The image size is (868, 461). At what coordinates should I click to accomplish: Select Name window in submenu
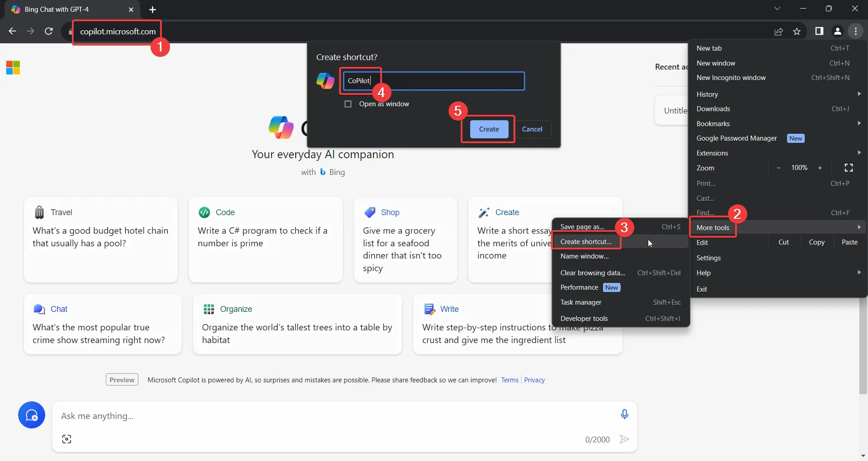[620, 256]
